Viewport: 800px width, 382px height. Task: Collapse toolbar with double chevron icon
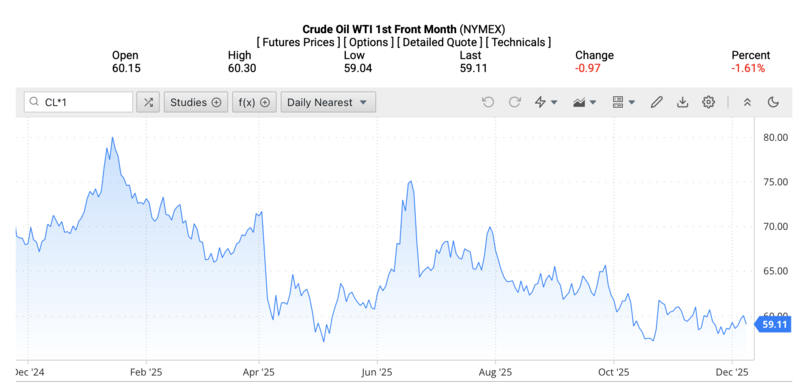pyautogui.click(x=747, y=102)
